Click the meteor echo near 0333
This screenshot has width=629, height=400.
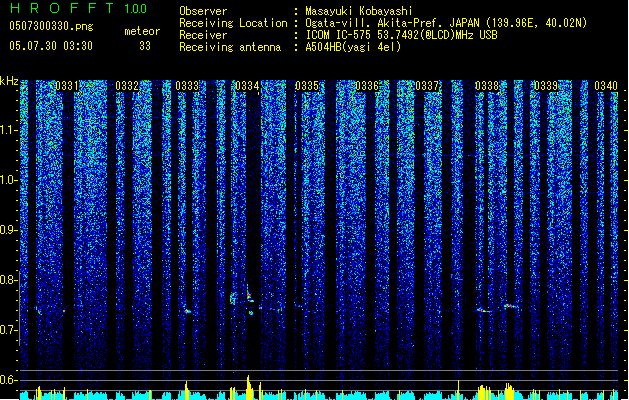(x=187, y=311)
